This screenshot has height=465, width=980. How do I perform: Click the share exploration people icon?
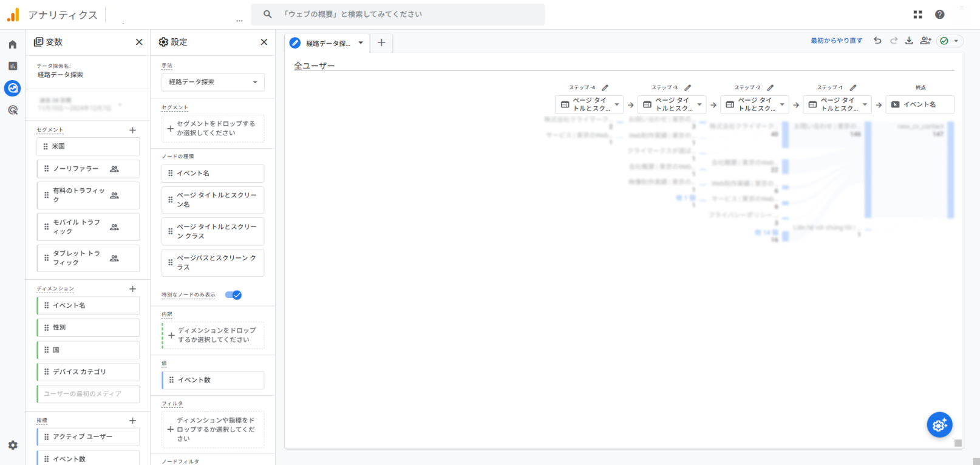click(925, 41)
